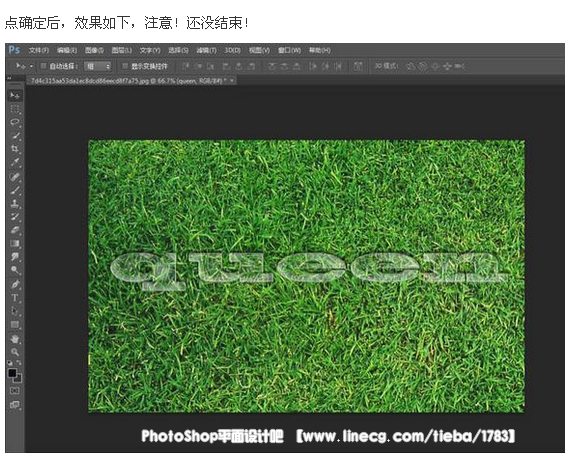Click the 3D roll mode icon

[423, 66]
